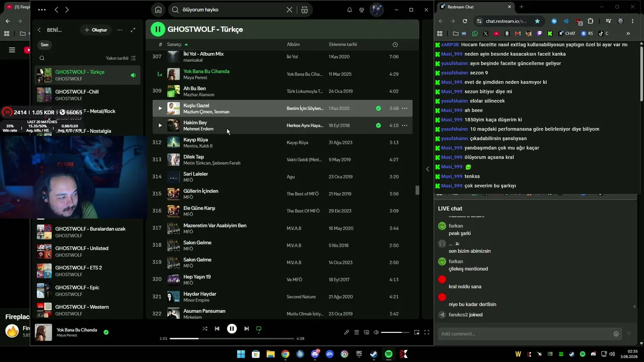This screenshot has height=362, width=644.
Task: Toggle saved checkmark for Hakim Bey
Action: (x=378, y=125)
